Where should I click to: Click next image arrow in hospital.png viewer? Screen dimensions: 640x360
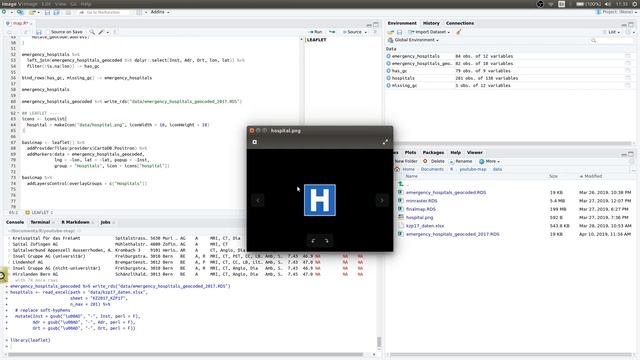382,200
